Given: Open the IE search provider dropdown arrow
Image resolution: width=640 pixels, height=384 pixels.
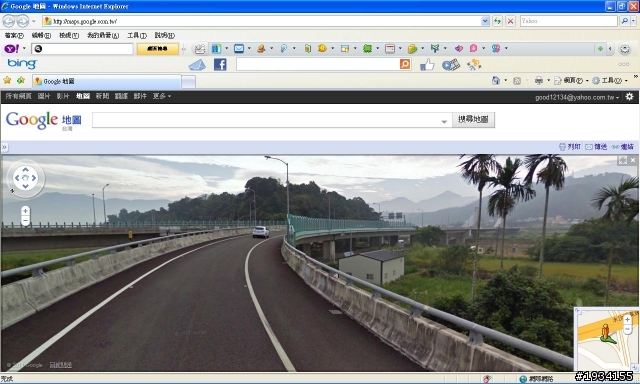Looking at the screenshot, I should tap(633, 21).
